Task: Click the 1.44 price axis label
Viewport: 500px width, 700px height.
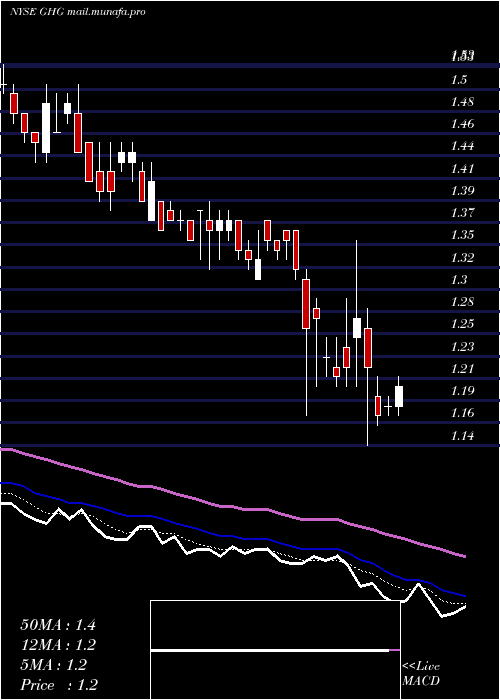Action: tap(462, 146)
